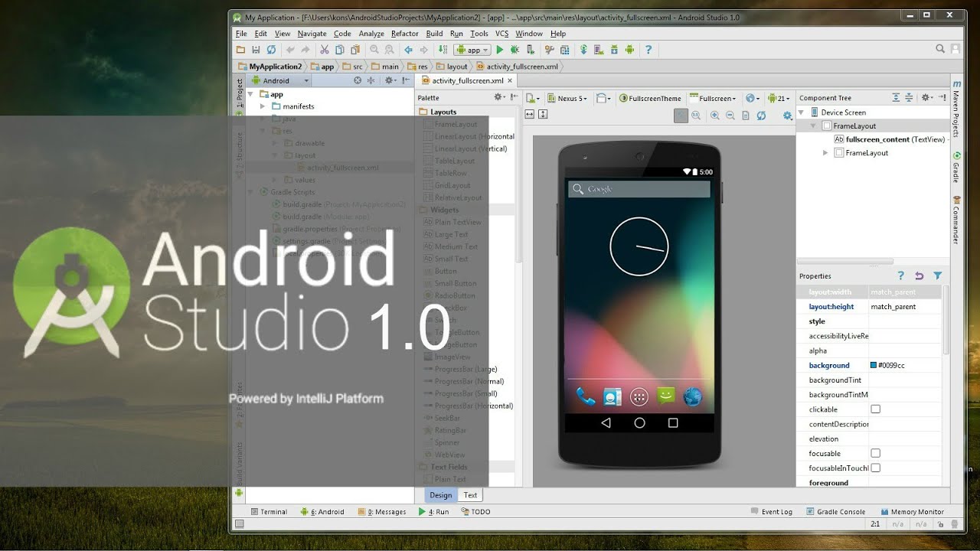Close the activity_fullscreen.xml tab
Image resolution: width=980 pixels, height=551 pixels.
click(511, 80)
